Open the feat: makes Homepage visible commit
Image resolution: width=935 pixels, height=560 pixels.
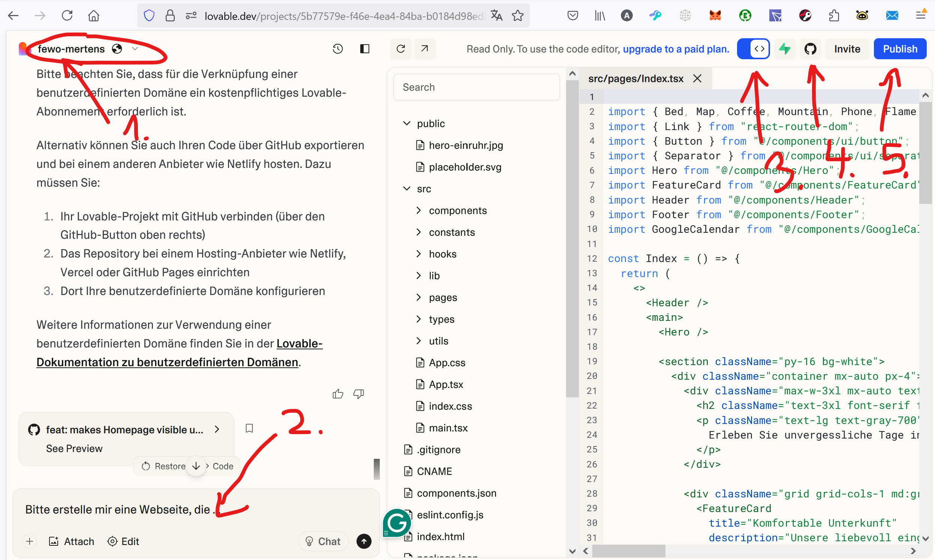point(124,430)
